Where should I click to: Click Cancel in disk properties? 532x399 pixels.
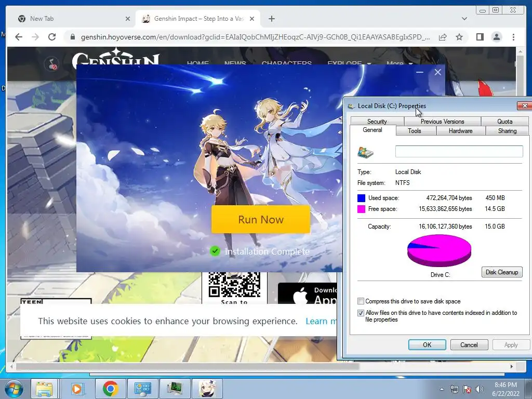point(469,345)
